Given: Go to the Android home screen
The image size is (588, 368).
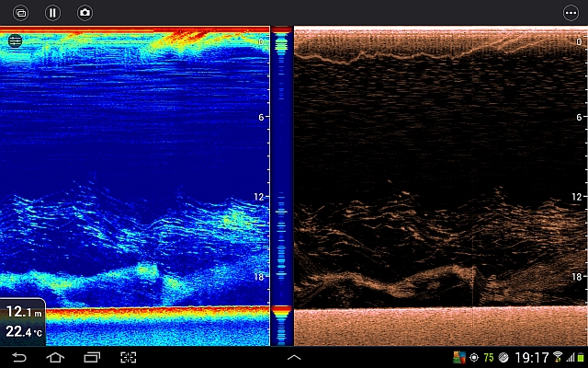Looking at the screenshot, I should pos(55,357).
